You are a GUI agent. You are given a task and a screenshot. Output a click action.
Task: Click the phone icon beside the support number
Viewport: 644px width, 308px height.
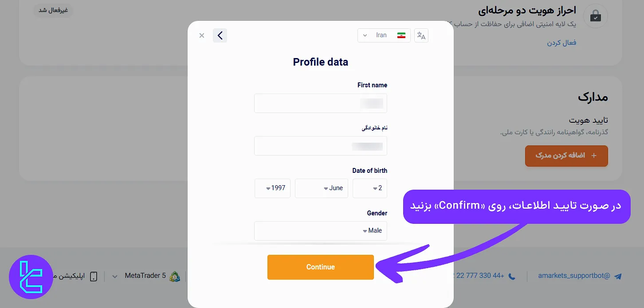[x=511, y=276]
